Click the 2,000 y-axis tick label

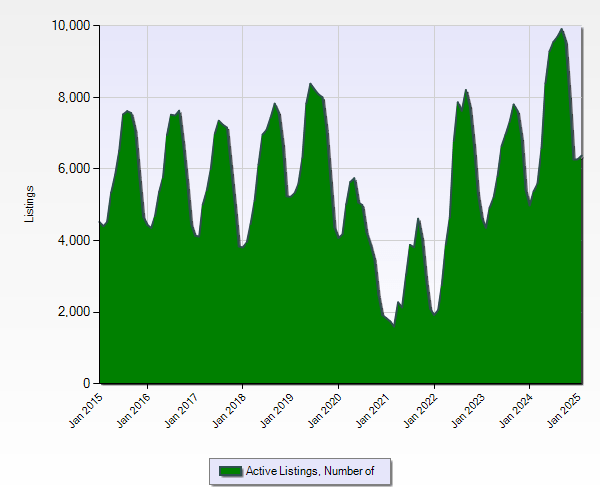[74, 312]
